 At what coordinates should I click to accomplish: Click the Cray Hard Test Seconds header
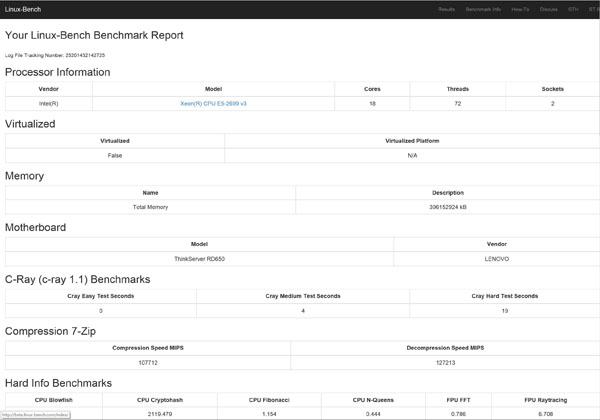(x=505, y=296)
